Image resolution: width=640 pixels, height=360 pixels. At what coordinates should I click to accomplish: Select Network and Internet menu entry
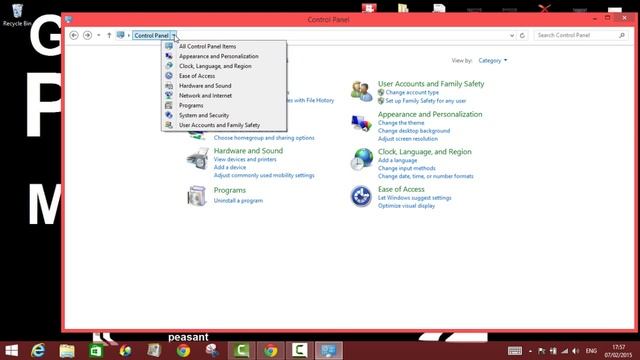[x=224, y=96]
